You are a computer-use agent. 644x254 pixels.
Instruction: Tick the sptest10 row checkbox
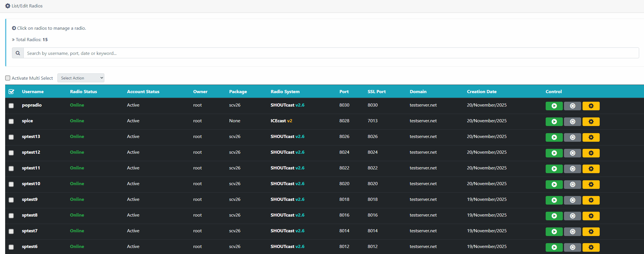(11, 184)
